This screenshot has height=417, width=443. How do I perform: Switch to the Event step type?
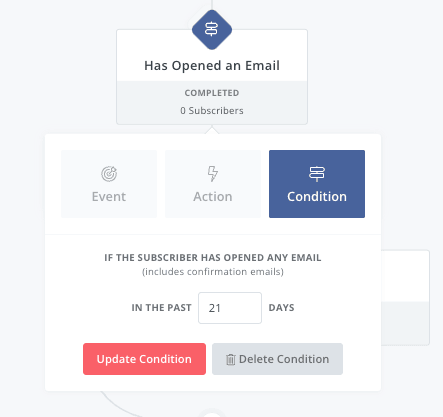(x=109, y=184)
